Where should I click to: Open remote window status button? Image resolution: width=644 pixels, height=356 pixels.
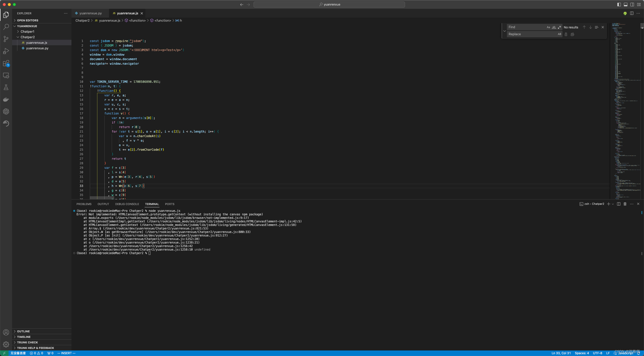tap(4, 353)
